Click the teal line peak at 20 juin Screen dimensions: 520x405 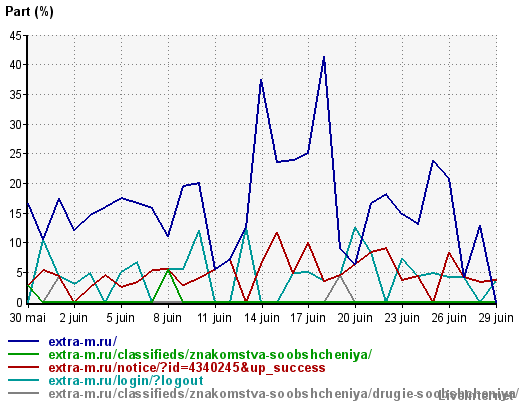click(355, 228)
